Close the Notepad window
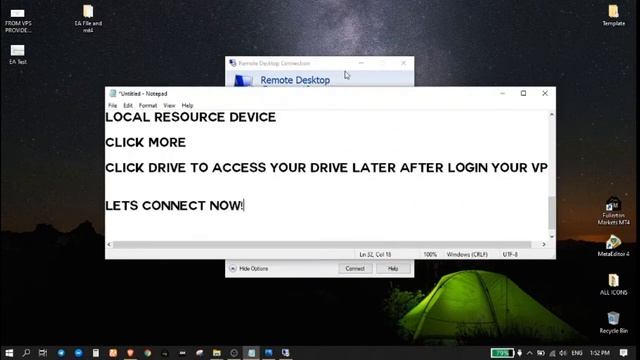 click(545, 93)
